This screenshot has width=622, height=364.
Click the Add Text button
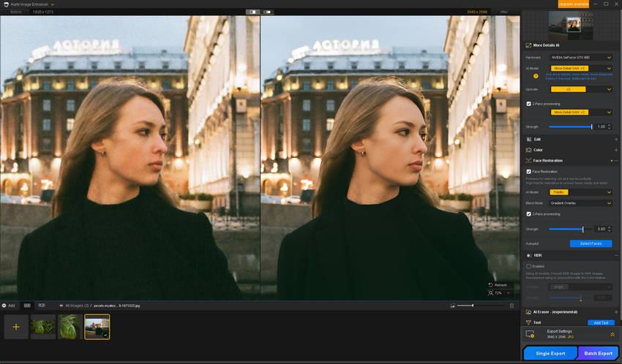(x=601, y=323)
